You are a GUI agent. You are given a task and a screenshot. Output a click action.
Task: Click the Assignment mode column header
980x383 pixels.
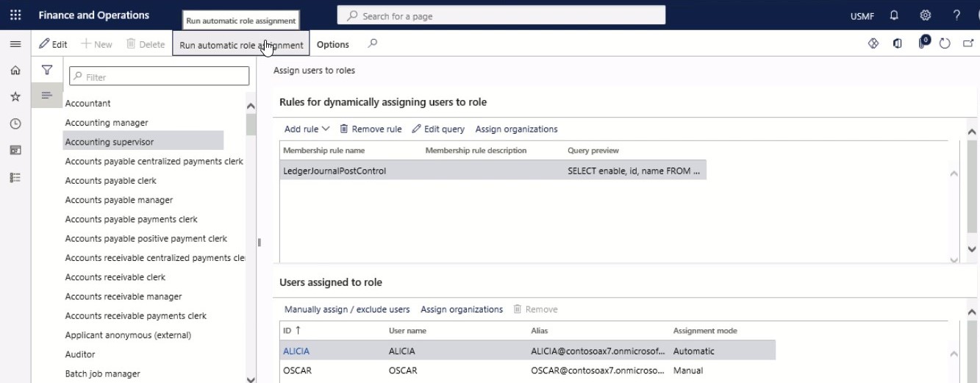point(705,331)
